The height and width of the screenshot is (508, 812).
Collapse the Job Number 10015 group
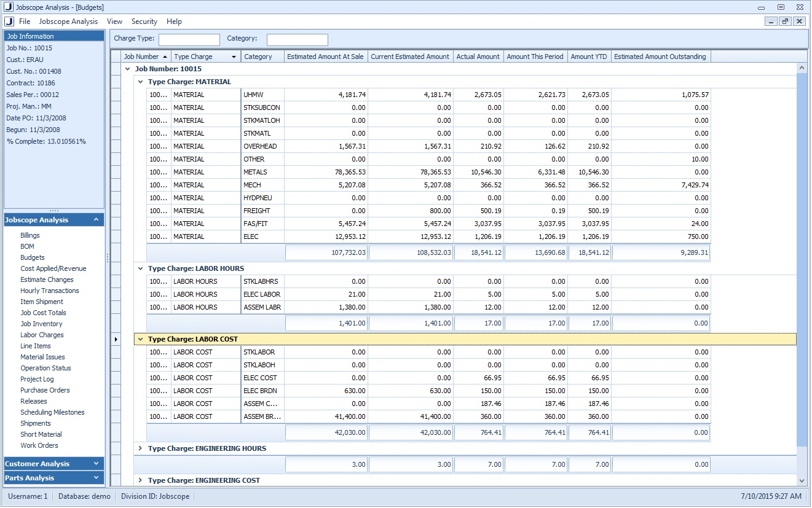[127, 69]
